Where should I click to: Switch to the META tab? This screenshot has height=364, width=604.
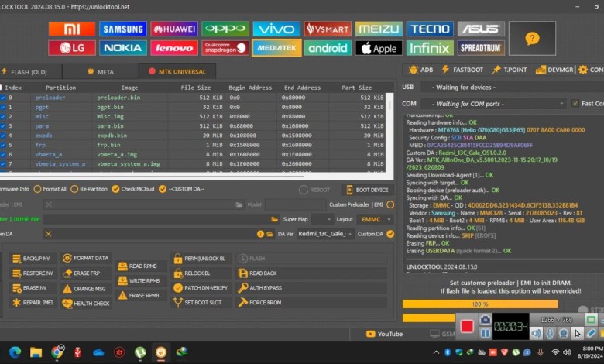101,72
